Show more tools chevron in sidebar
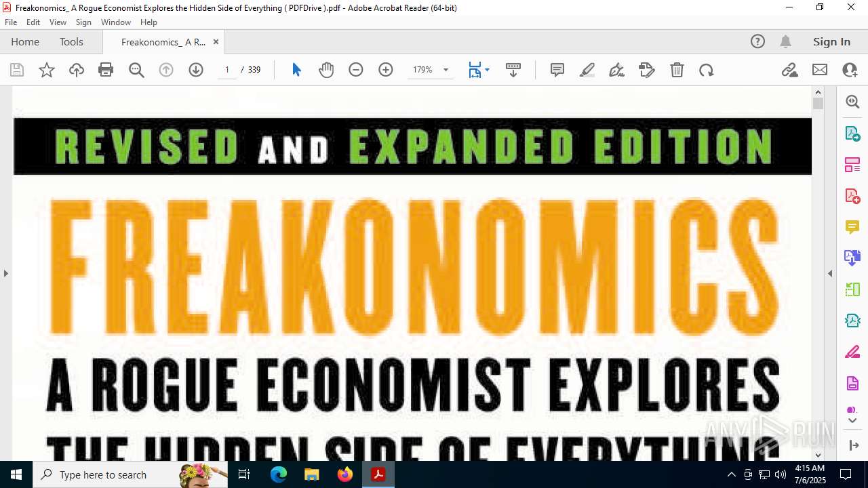Screen dimensions: 868x488 pos(852,421)
